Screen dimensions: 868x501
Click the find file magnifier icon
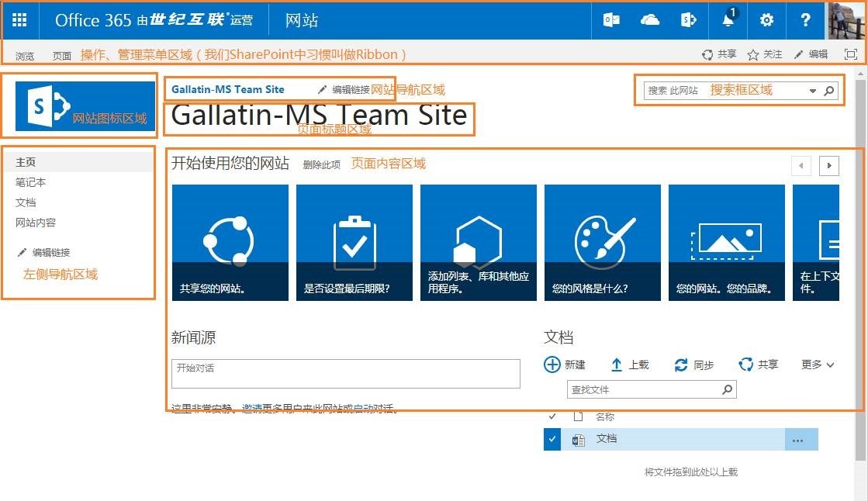coord(728,390)
